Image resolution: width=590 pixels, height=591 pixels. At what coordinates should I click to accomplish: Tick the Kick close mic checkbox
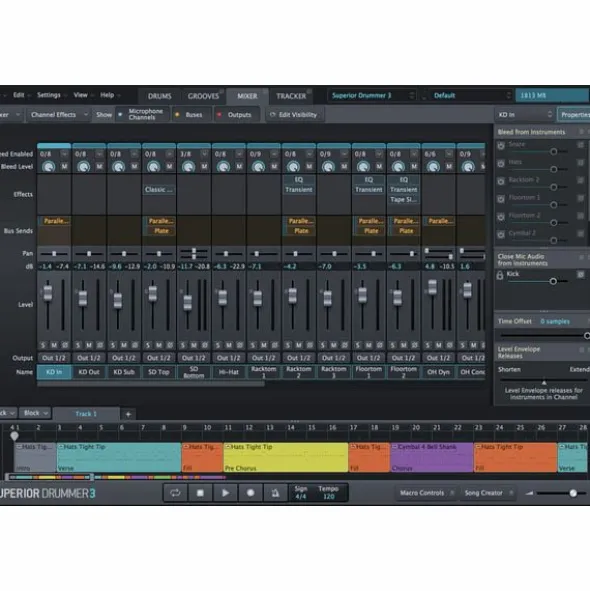pos(581,274)
